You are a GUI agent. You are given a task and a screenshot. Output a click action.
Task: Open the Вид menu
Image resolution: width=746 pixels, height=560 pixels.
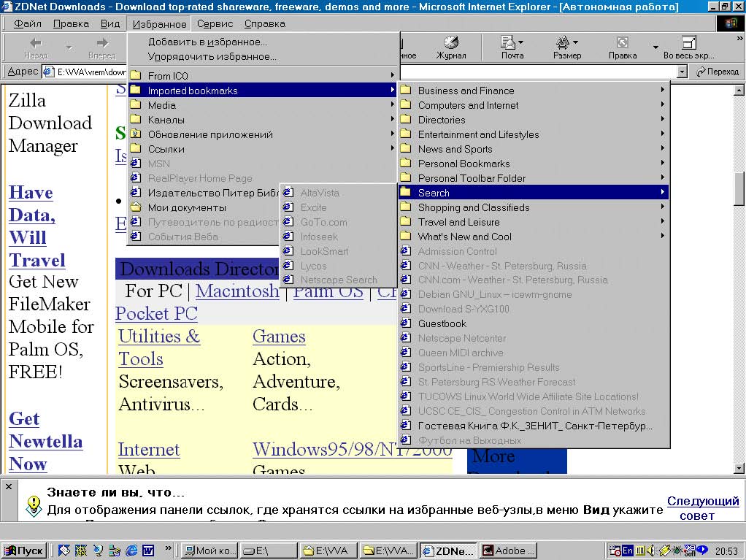[110, 23]
